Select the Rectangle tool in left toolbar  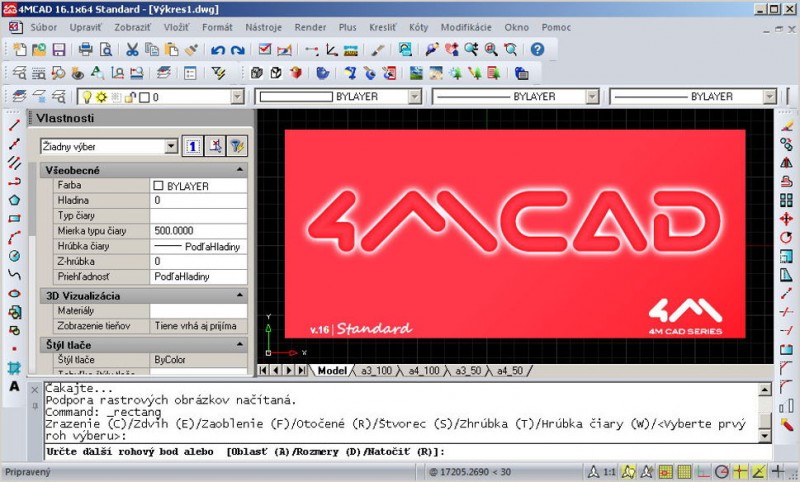pos(14,218)
